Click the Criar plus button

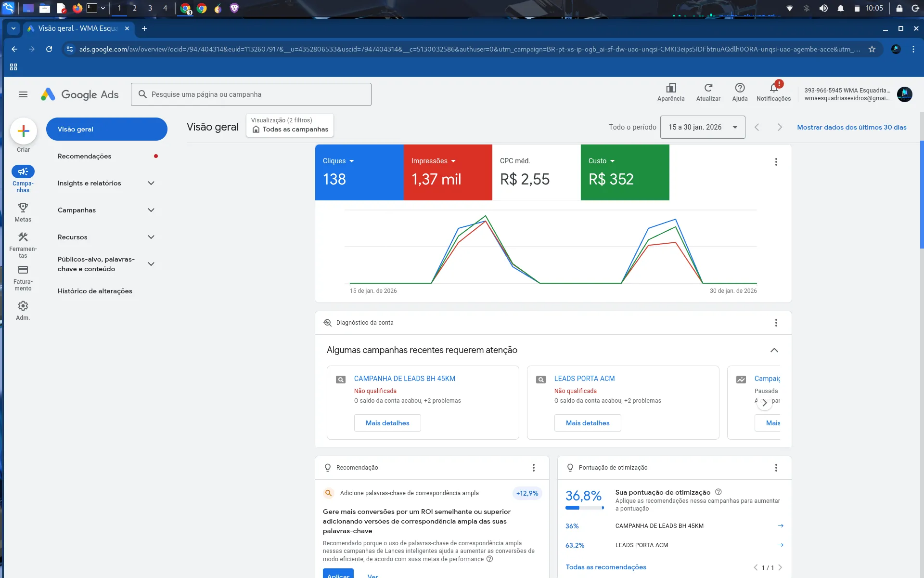[x=23, y=131]
